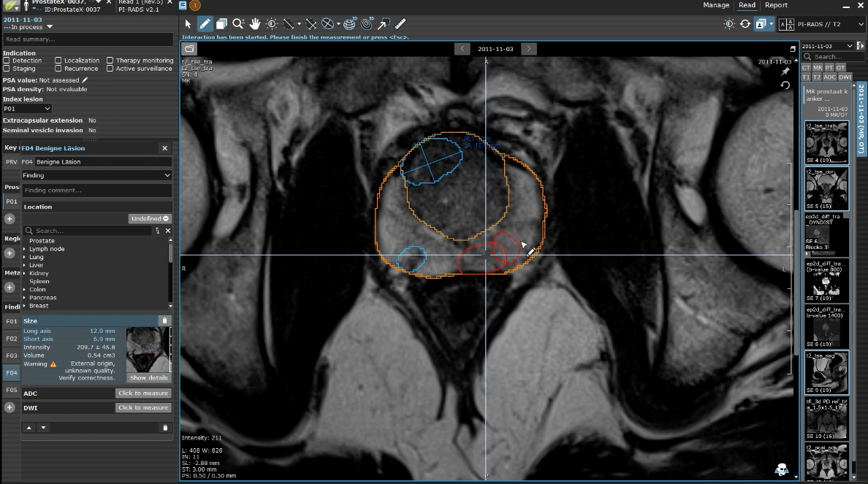
Task: Click the reset rotation icon in viewport
Action: click(785, 85)
